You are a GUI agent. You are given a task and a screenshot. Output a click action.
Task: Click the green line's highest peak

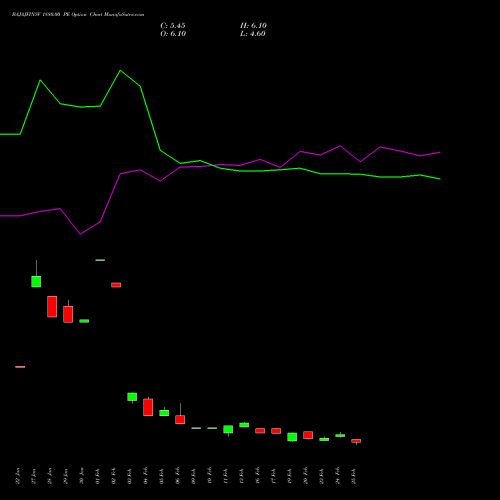[x=120, y=71]
